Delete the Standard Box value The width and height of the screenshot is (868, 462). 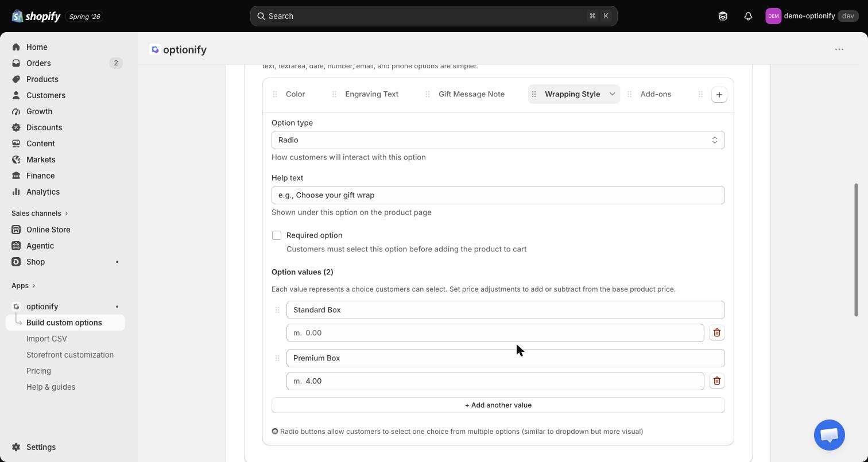click(717, 333)
